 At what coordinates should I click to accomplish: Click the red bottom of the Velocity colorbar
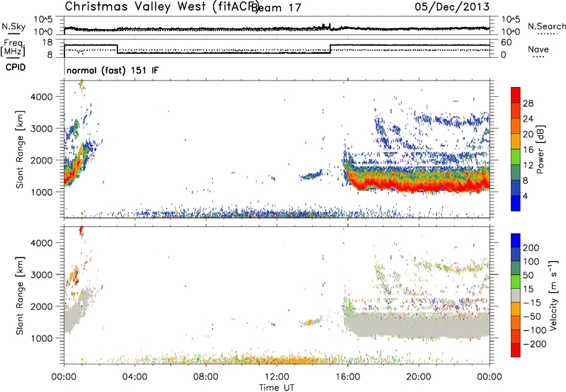516,350
